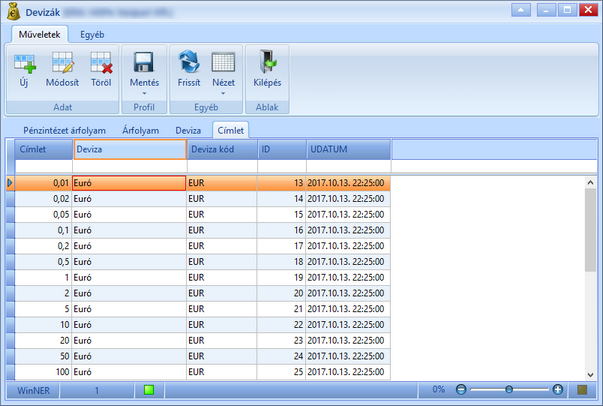603x406 pixels.
Task: Click the green status indicator square
Action: (149, 390)
